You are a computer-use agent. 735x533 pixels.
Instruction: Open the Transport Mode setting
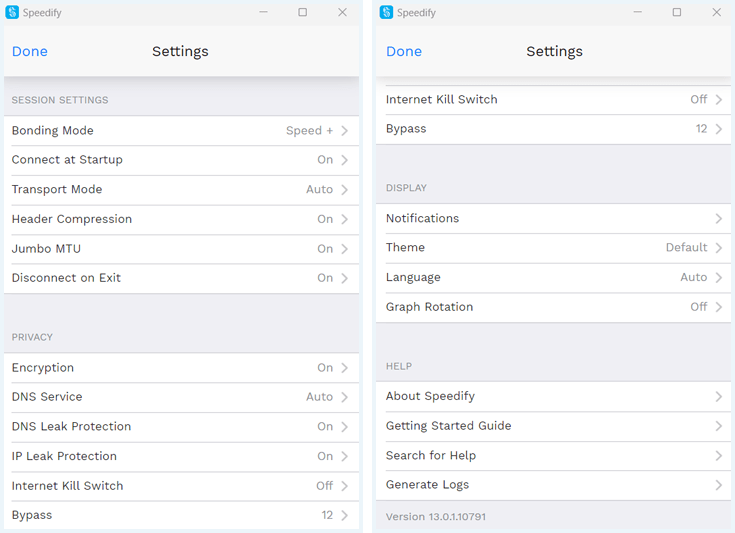[x=181, y=189]
